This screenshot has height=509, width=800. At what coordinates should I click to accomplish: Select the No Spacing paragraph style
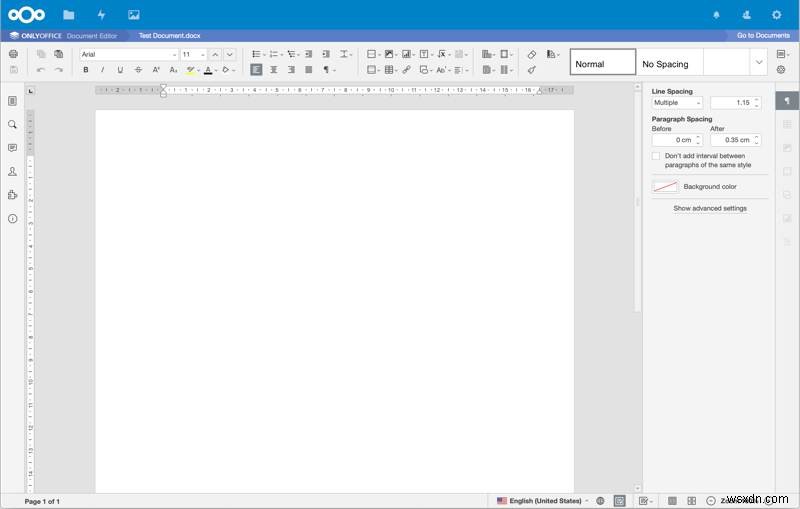coord(669,62)
